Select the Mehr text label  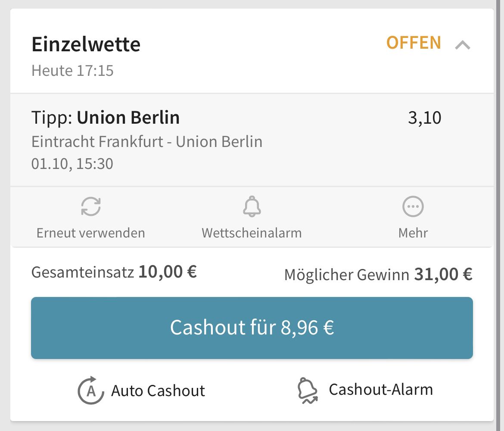(x=413, y=233)
